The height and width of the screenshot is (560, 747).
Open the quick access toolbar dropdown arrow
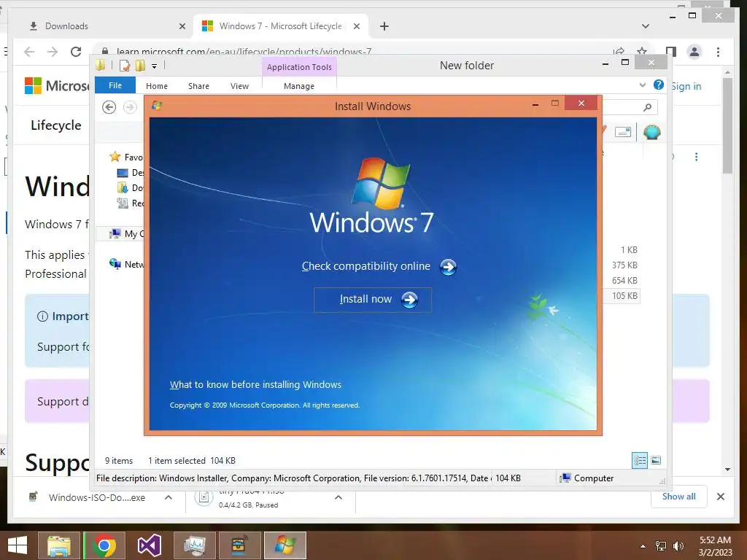(x=155, y=66)
